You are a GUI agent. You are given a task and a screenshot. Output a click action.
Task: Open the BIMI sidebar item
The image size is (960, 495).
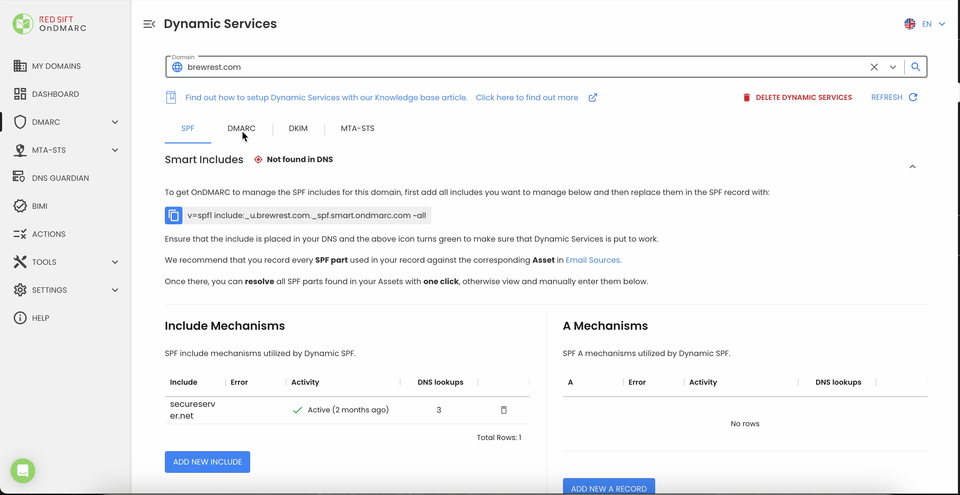pyautogui.click(x=40, y=206)
